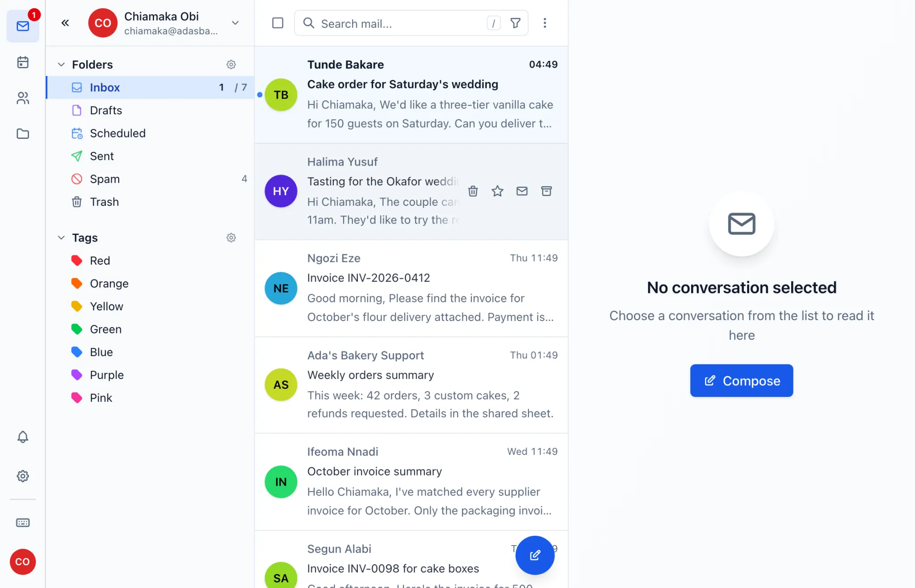
Task: Click the blue Compose button
Action: pos(742,380)
